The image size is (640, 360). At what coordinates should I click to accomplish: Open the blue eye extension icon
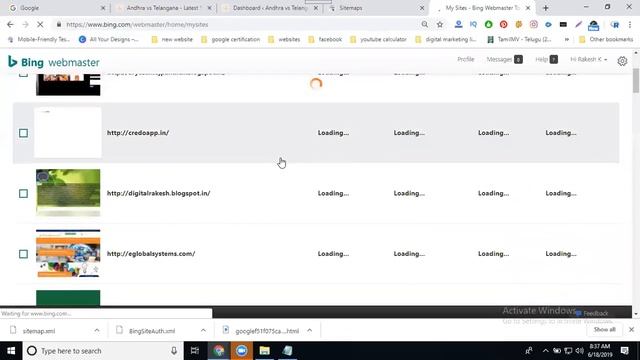[548, 24]
